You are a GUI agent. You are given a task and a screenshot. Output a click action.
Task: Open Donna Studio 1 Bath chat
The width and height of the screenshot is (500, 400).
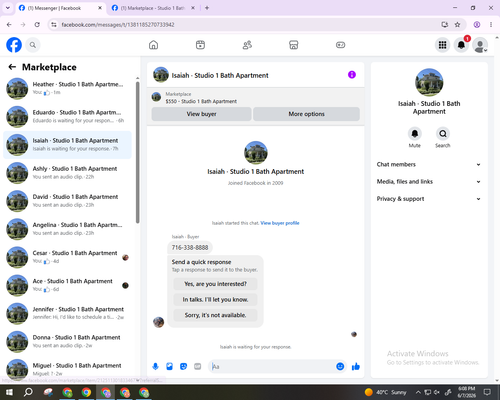67,341
